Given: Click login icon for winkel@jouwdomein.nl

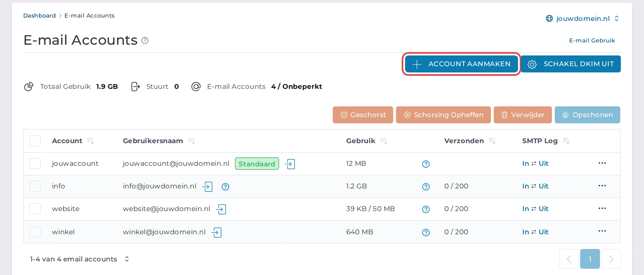Looking at the screenshot, I should [216, 232].
